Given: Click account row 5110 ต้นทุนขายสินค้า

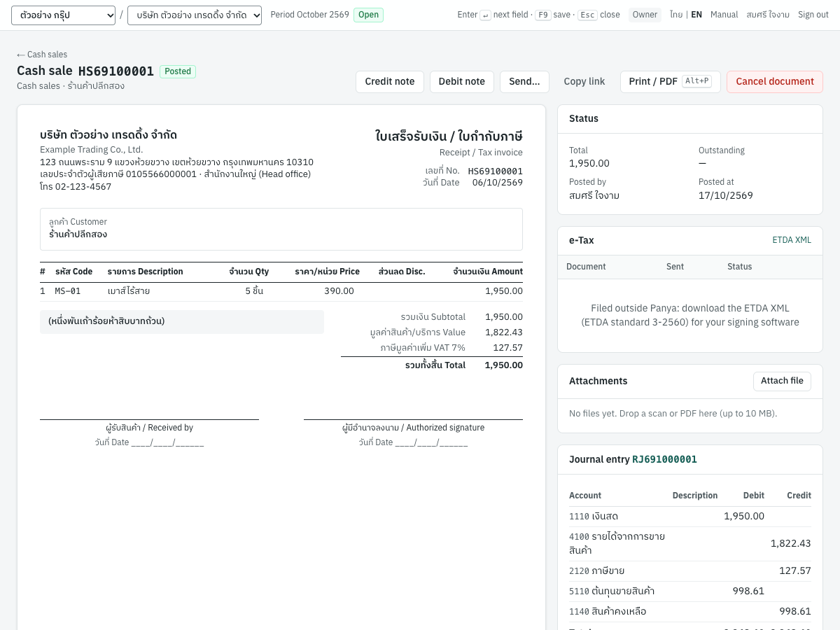Looking at the screenshot, I should [690, 591].
